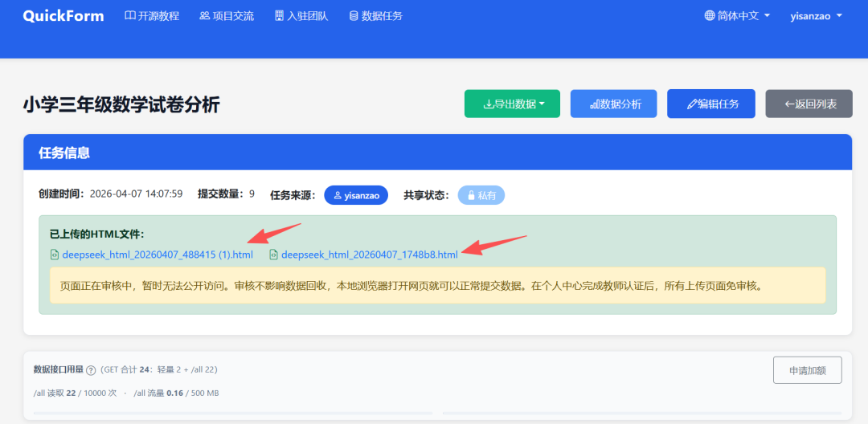The image size is (868, 424).
Task: Expand the 导出数据 export dropdown
Action: (x=512, y=104)
